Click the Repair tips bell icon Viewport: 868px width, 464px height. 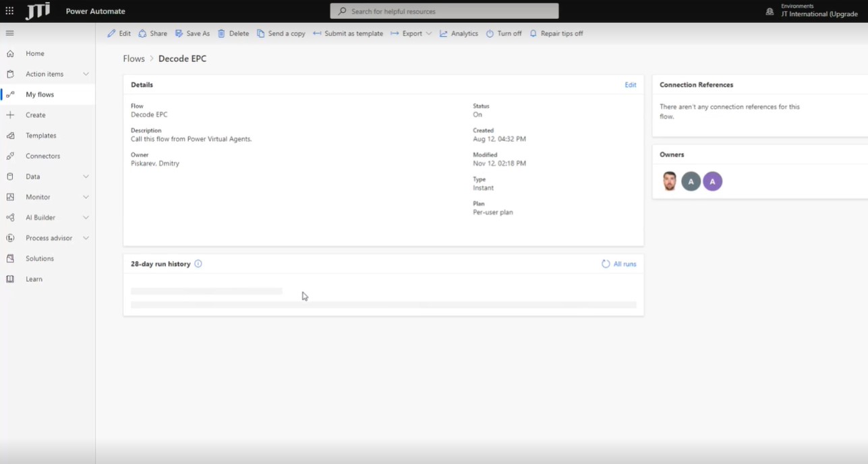pyautogui.click(x=533, y=33)
